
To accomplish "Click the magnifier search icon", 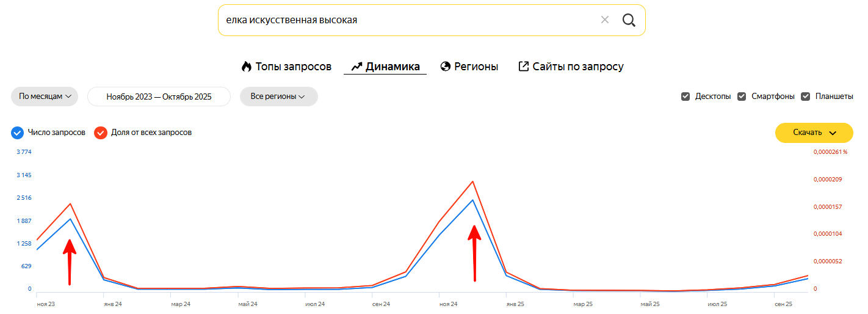I will coord(629,20).
